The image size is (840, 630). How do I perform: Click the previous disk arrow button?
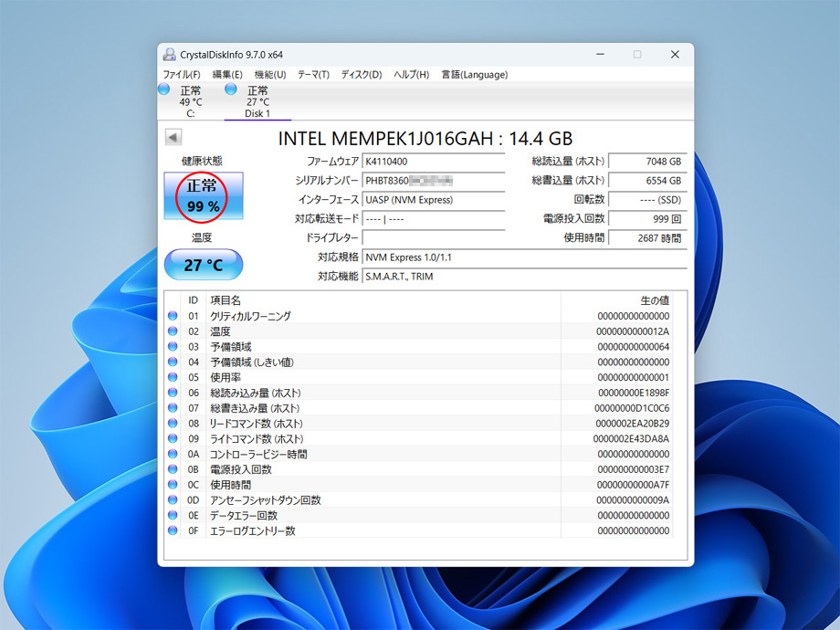click(173, 137)
